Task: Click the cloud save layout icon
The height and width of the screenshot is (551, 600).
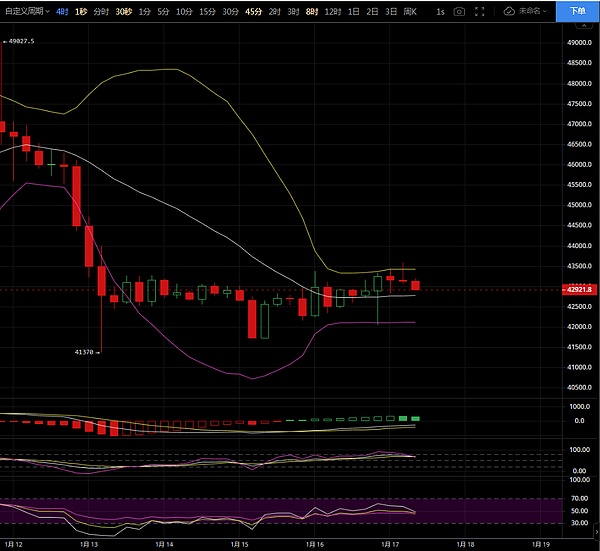Action: pos(510,11)
